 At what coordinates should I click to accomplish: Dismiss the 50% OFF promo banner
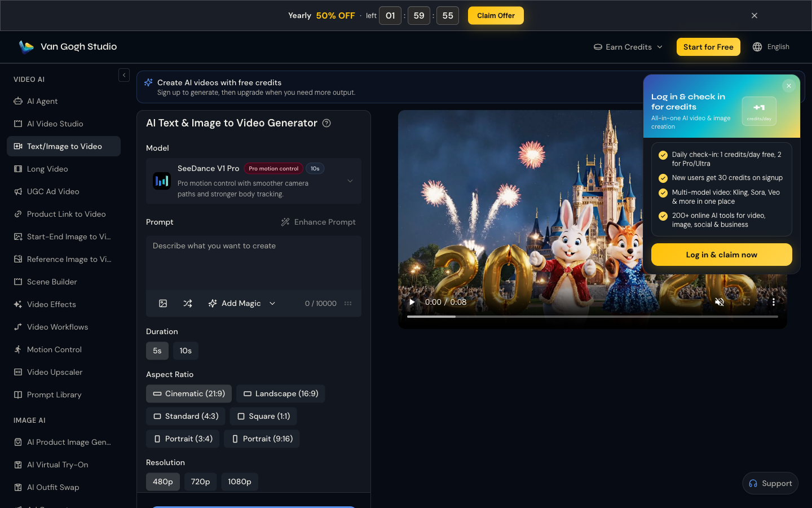click(754, 16)
